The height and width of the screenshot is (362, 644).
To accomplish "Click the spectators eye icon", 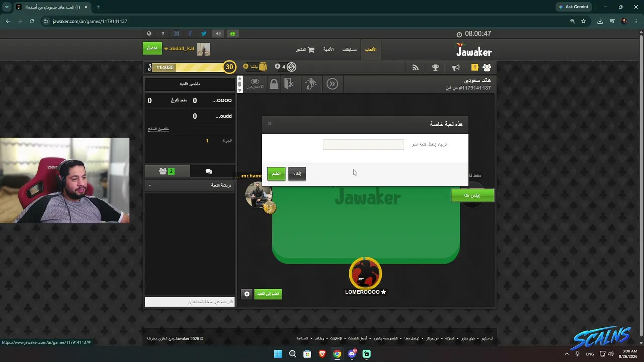I will coord(255,81).
